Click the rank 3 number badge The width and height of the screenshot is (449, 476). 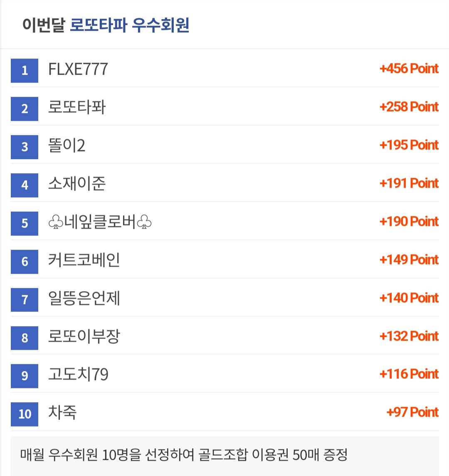point(24,147)
